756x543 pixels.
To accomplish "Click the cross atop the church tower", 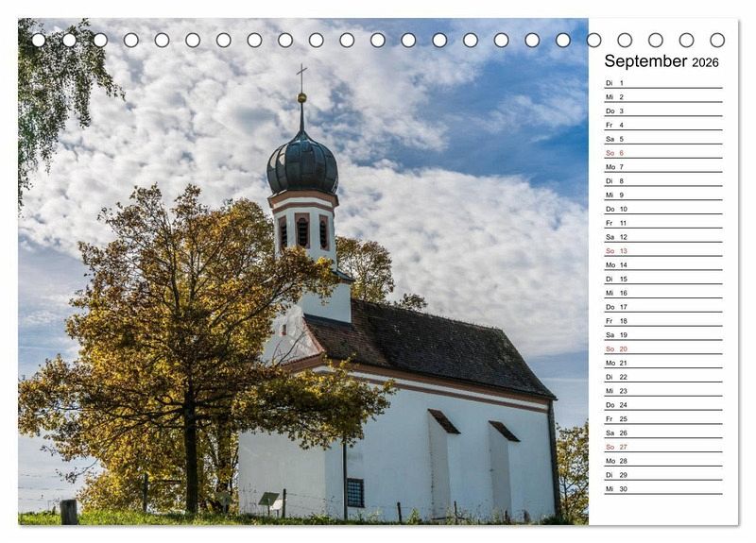I will [x=301, y=74].
